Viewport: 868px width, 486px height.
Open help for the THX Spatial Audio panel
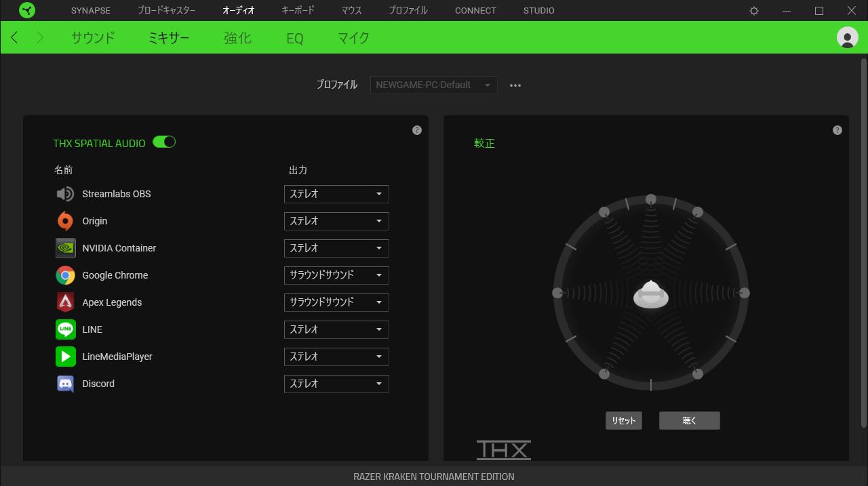[417, 130]
